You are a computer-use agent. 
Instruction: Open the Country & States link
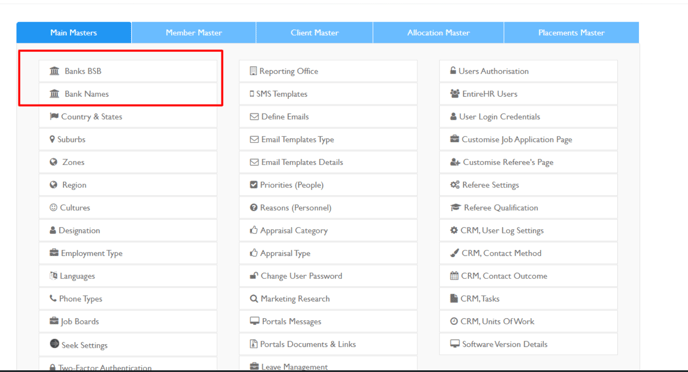[x=128, y=117]
